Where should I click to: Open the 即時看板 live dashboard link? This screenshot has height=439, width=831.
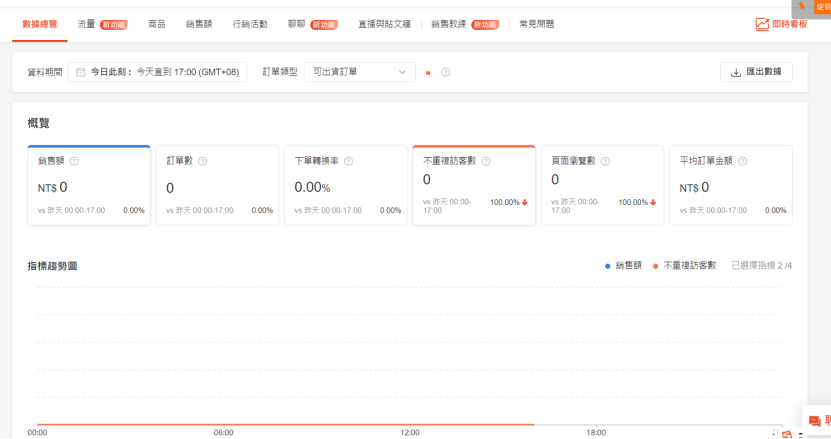(781, 23)
